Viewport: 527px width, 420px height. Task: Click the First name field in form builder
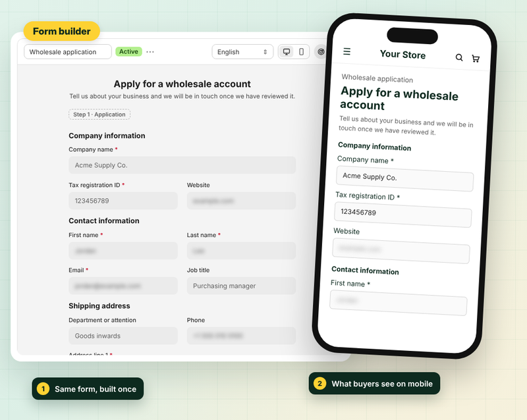coord(123,251)
